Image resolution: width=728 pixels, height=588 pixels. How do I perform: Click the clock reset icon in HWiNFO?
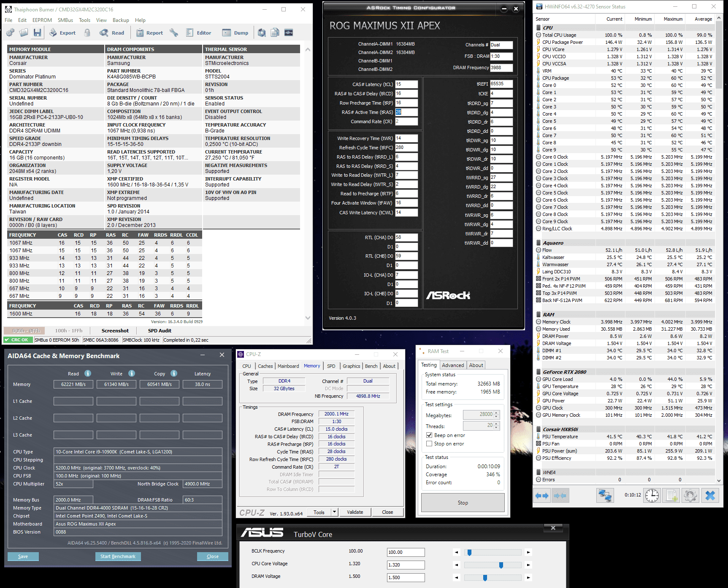(652, 495)
